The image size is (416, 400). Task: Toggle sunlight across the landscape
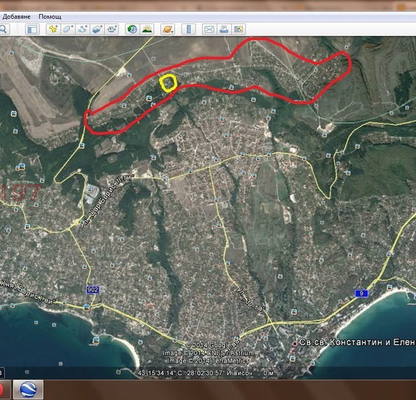tap(147, 29)
